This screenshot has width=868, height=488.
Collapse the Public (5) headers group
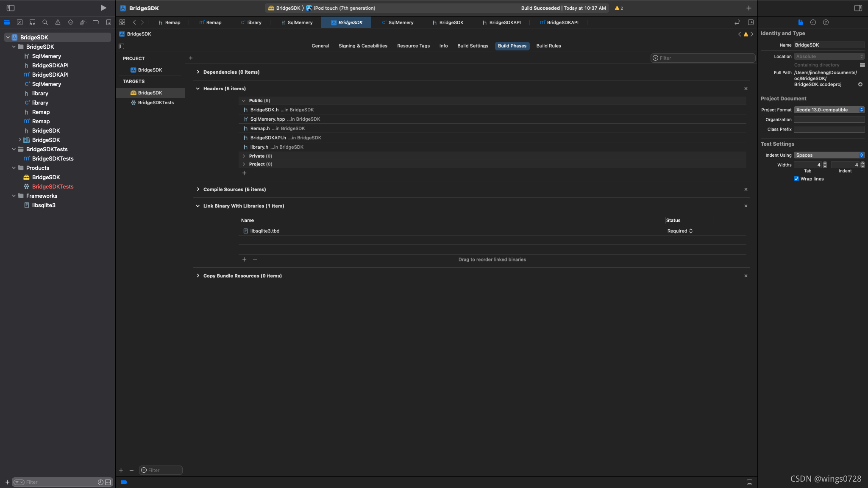point(244,100)
